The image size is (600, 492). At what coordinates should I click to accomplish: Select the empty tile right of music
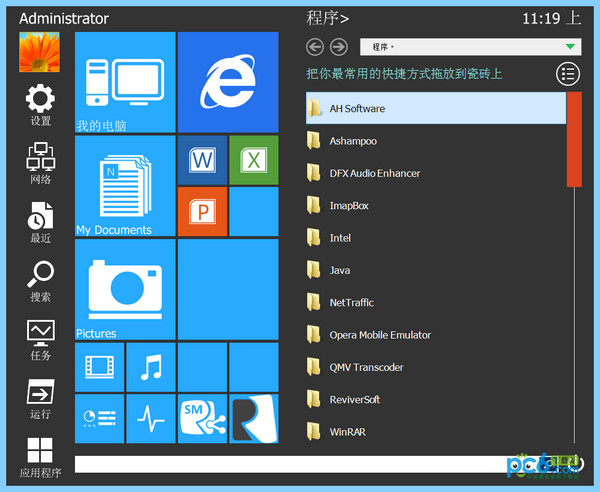coord(202,367)
